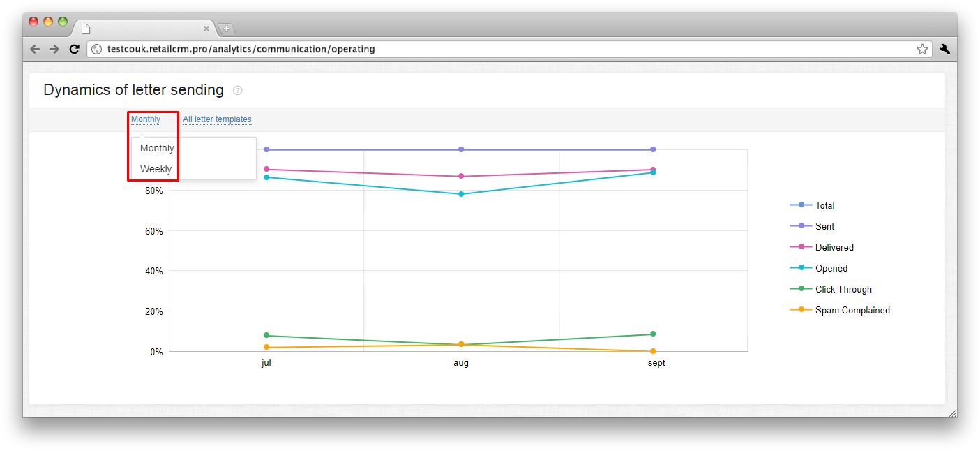980x451 pixels.
Task: Focus the URL address field
Action: 509,49
